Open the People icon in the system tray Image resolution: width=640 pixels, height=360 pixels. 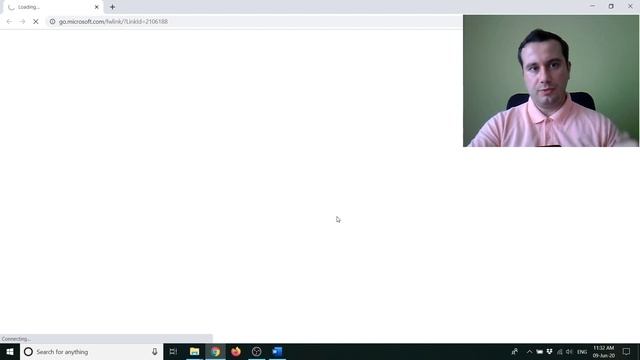515,352
